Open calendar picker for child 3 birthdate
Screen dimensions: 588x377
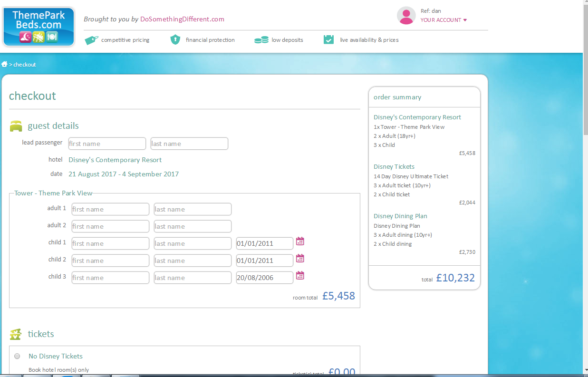(300, 276)
